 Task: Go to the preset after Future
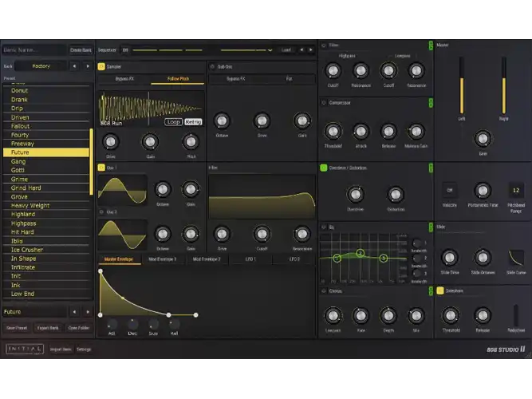88,312
